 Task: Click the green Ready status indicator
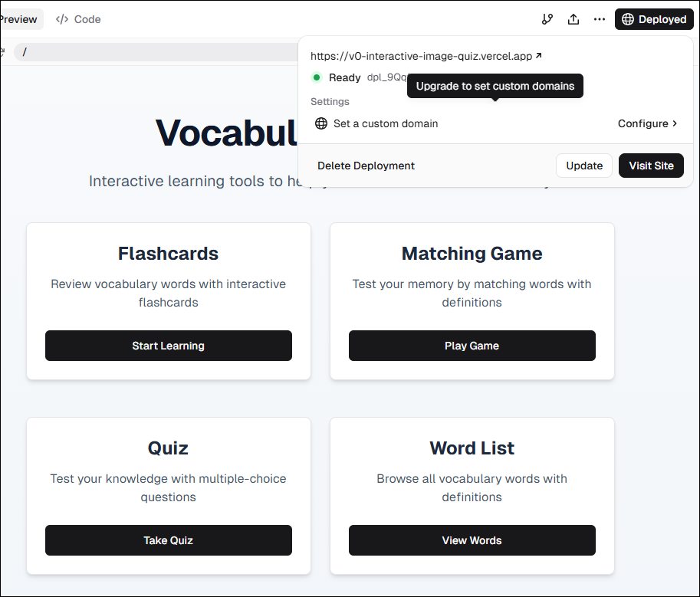tap(317, 77)
